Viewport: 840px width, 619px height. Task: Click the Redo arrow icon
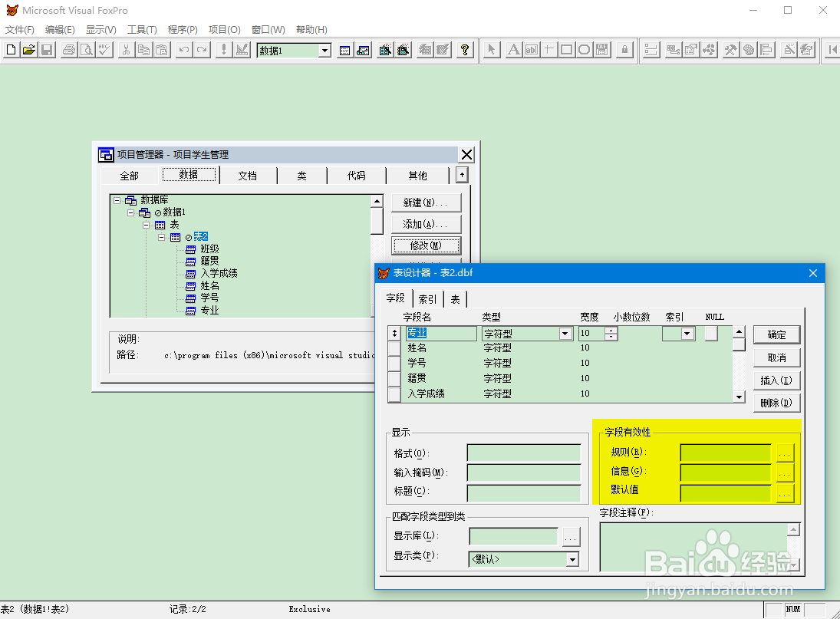pyautogui.click(x=202, y=51)
